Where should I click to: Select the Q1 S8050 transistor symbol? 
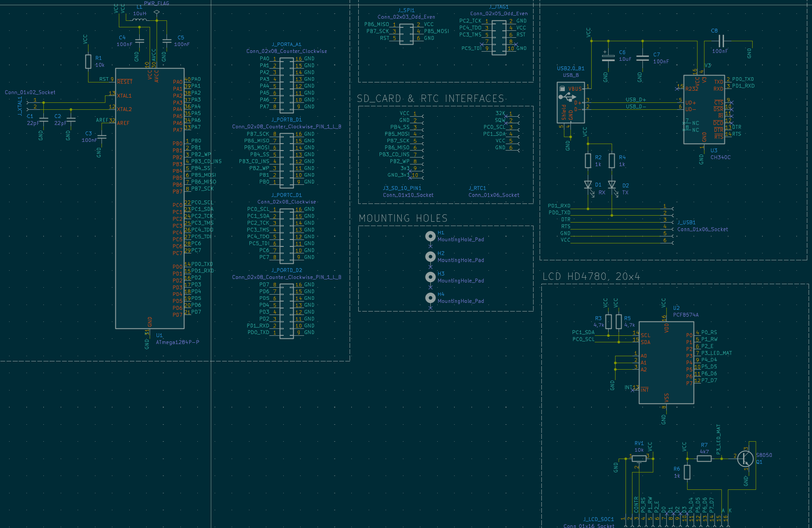[745, 459]
